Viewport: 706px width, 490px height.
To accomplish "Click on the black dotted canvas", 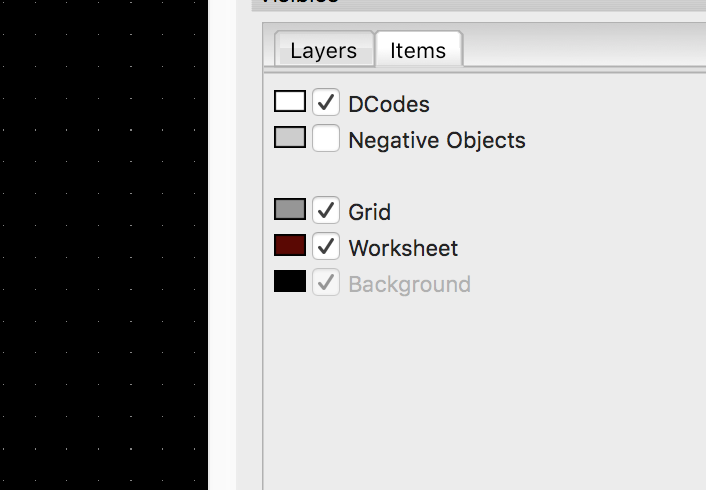I will pyautogui.click(x=100, y=250).
